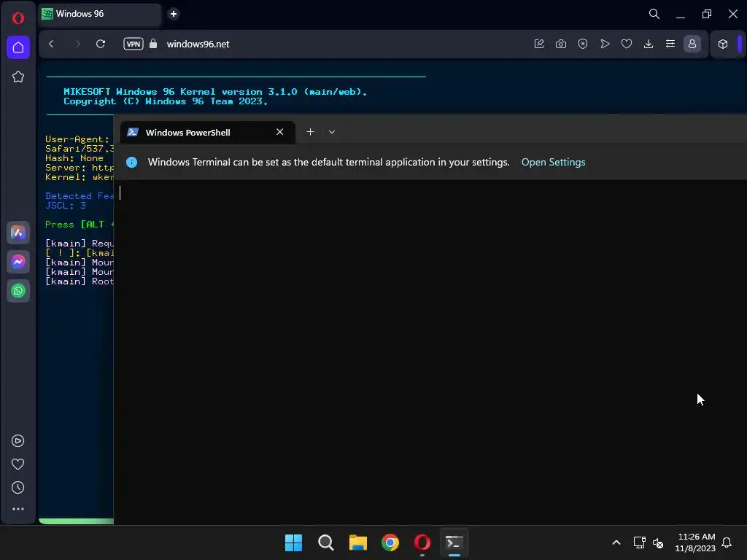
Task: Add page to bookmarks heart
Action: pos(627,44)
